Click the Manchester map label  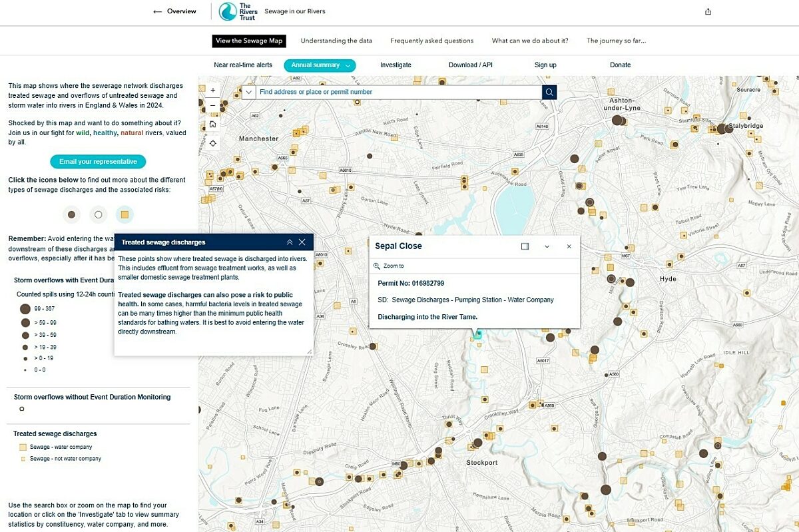point(258,138)
